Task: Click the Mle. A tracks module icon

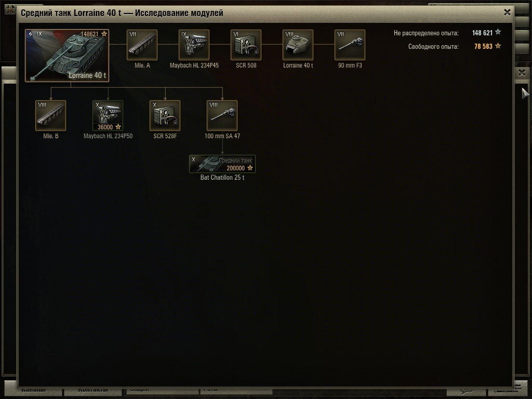Action: tap(142, 45)
